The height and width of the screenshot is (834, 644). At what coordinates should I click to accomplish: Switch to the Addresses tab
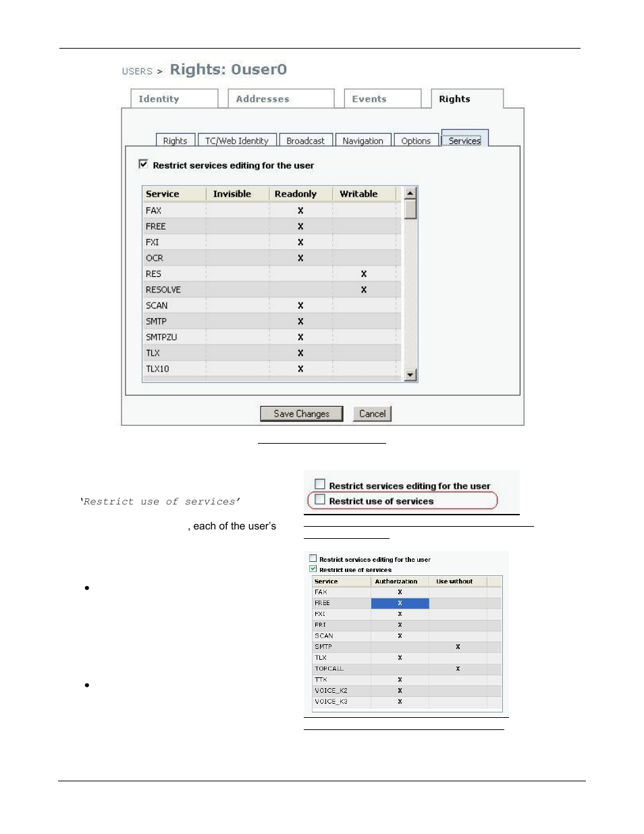(281, 99)
